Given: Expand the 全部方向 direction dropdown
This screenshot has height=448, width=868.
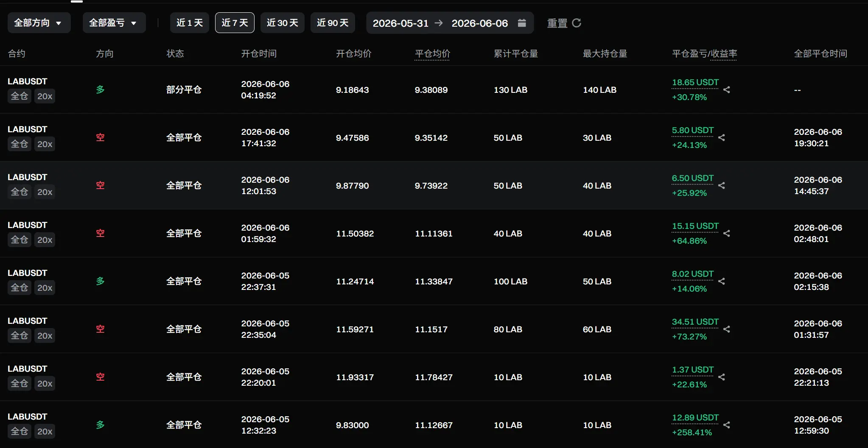Looking at the screenshot, I should (x=39, y=23).
